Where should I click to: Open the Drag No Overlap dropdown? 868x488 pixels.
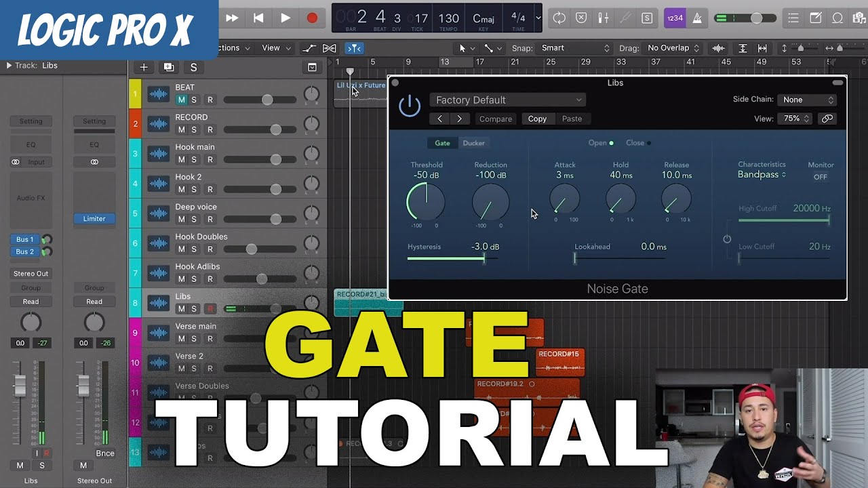click(x=672, y=48)
